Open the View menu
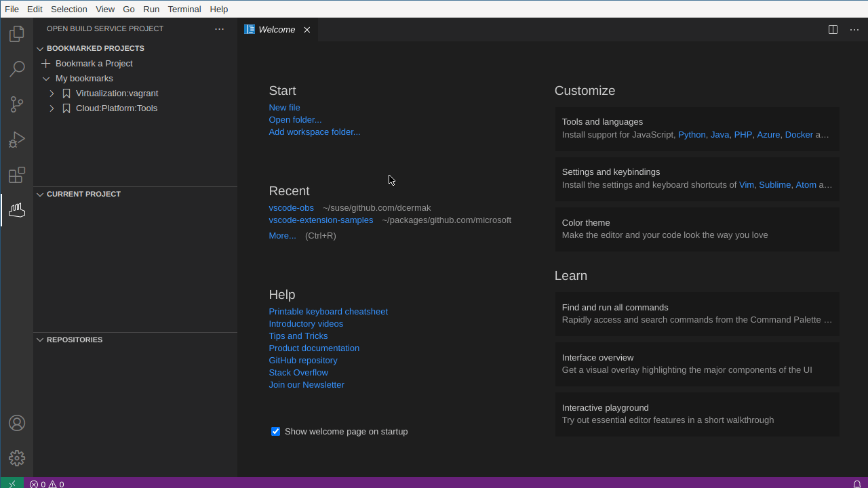 coord(105,9)
